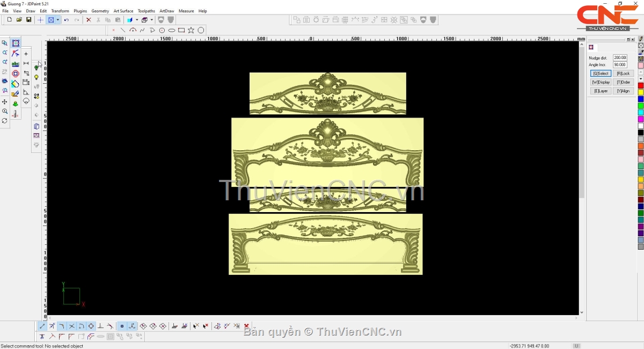Toggle the corner snap icon in bottom toolbar
This screenshot has height=349, width=644.
point(62,326)
